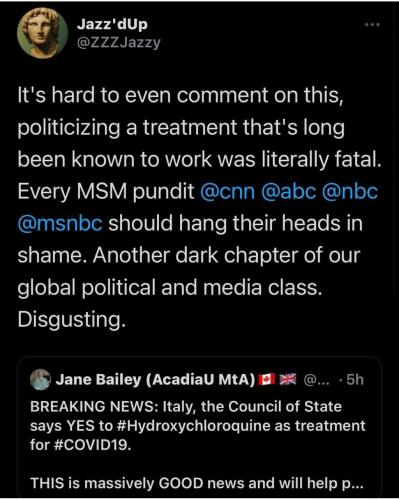Click the 5h timestamp on quoted tweet
Image resolution: width=399 pixels, height=500 pixels.
coord(355,380)
